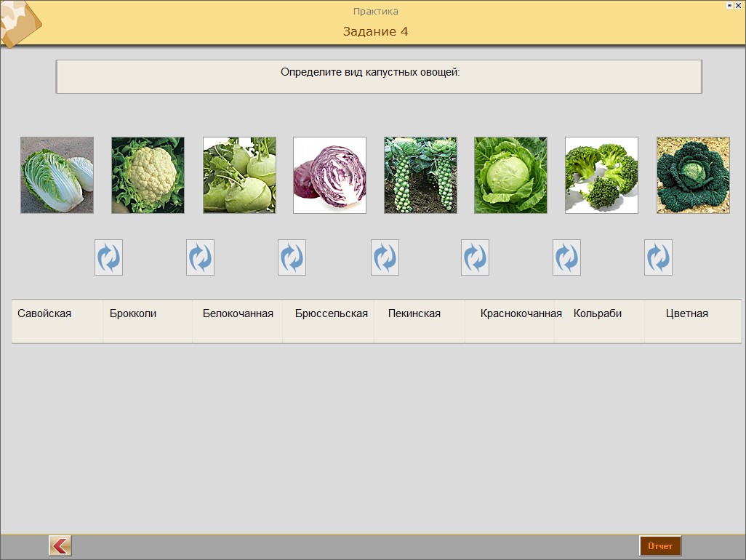
Task: Select the Цветная label
Action: [x=686, y=313]
